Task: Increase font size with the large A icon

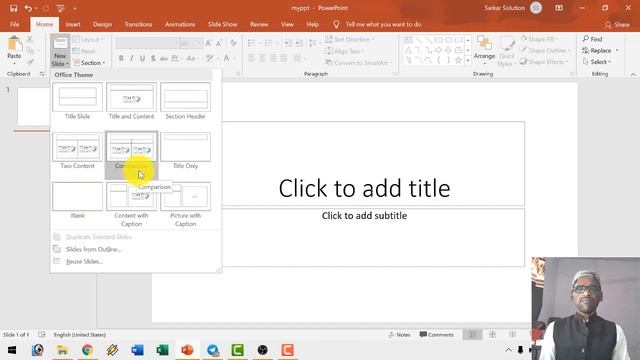Action: coord(209,43)
